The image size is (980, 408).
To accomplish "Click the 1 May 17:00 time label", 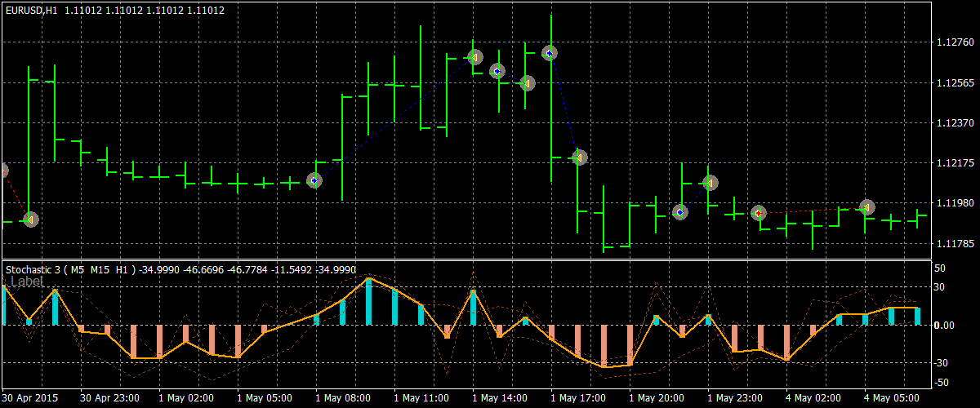I will (578, 398).
